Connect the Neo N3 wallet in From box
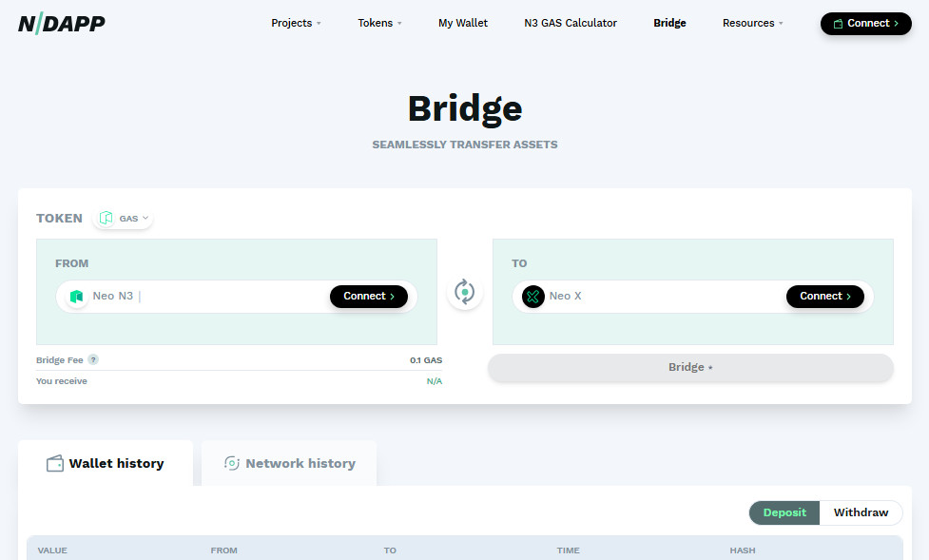The height and width of the screenshot is (560, 929). click(369, 297)
